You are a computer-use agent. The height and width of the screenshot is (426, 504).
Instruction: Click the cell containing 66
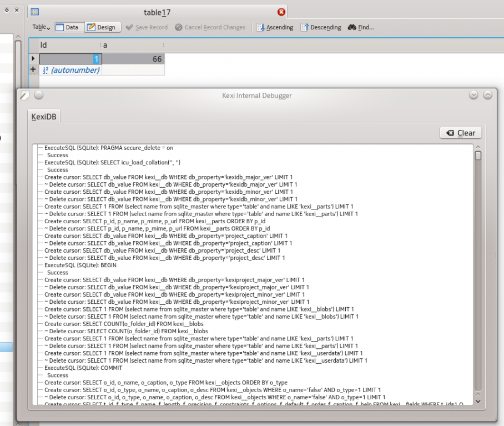(x=133, y=59)
